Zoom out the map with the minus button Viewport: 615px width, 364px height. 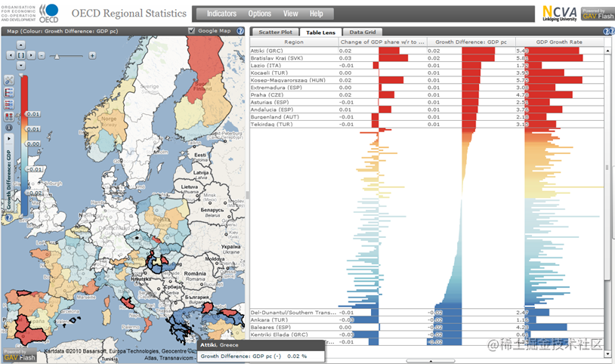click(x=42, y=55)
